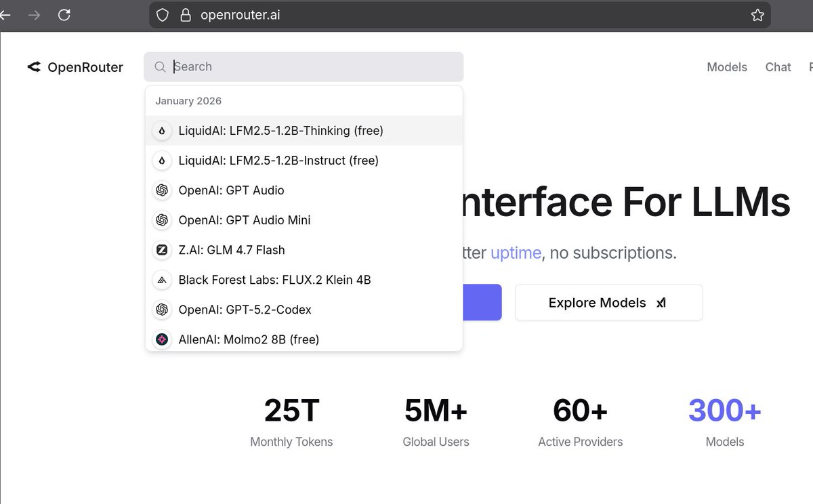Select the AllenAI icon next to Molmo2 8B
The width and height of the screenshot is (813, 504).
(161, 339)
